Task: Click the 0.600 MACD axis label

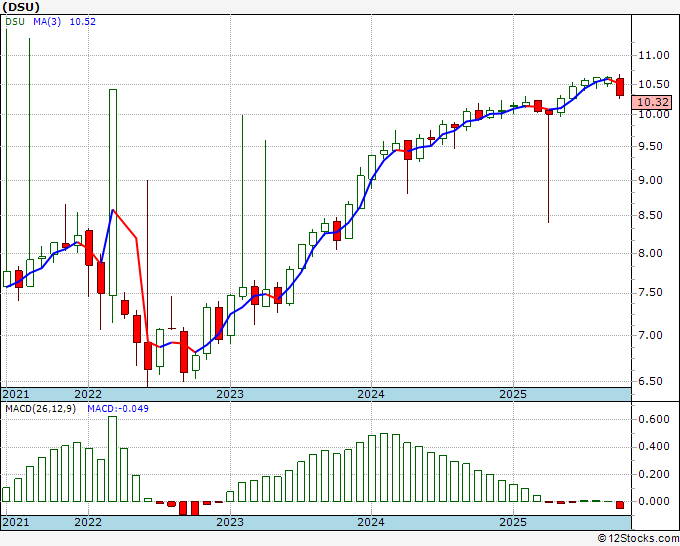Action: pos(654,419)
